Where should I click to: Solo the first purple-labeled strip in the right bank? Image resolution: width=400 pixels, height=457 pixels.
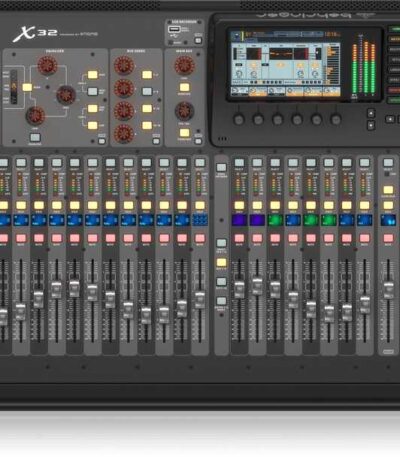(x=239, y=205)
